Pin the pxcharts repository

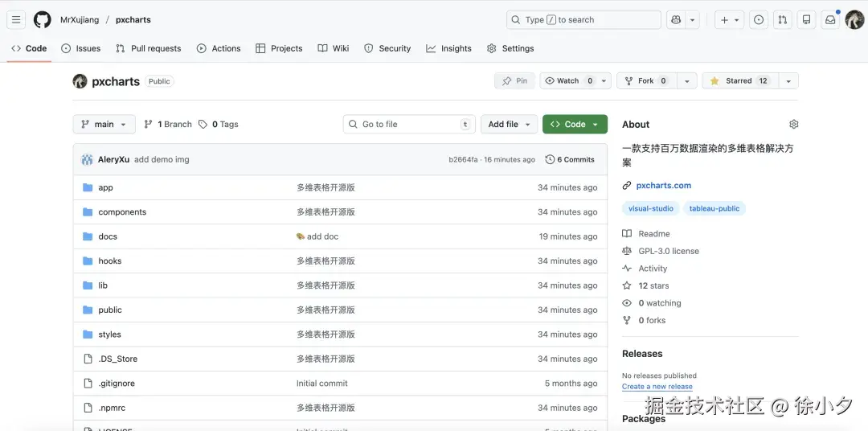click(x=515, y=81)
